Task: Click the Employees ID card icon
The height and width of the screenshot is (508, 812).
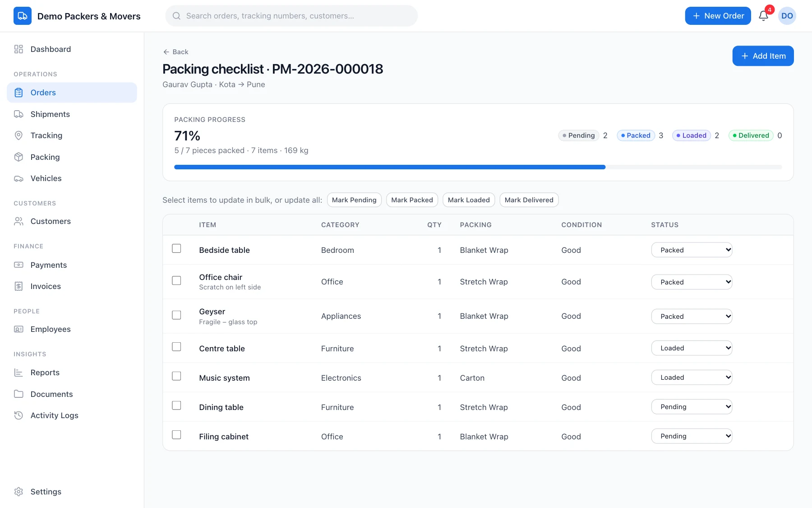Action: (x=18, y=329)
